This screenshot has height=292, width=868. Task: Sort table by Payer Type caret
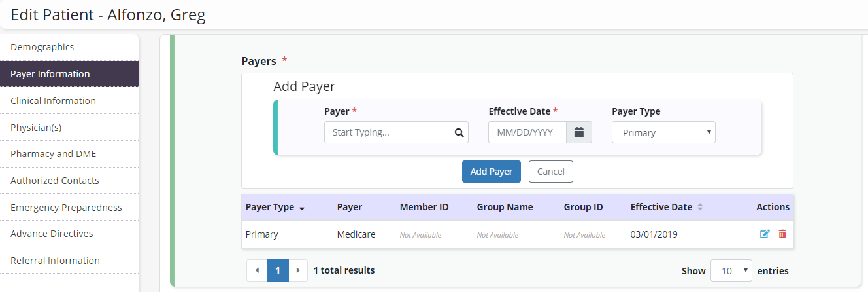pyautogui.click(x=302, y=208)
